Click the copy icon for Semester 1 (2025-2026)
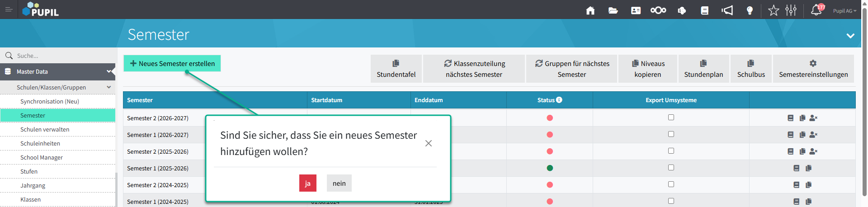This screenshot has width=868, height=207. [x=808, y=168]
